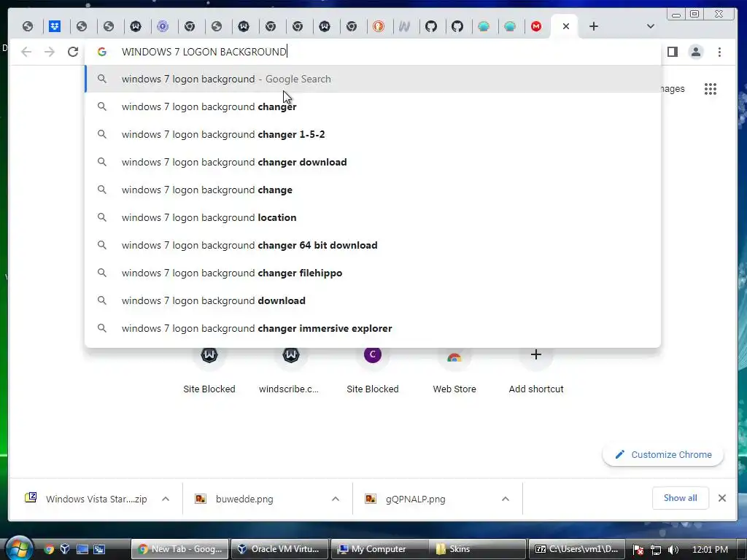Choose suggestion ending with 'change'
Viewport: 747px width, 560px height.
point(373,190)
